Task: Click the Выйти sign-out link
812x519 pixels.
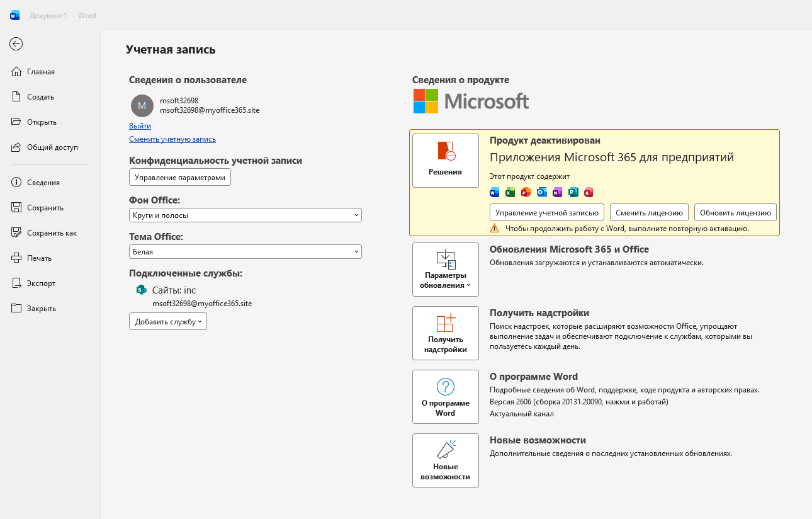Action: tap(140, 126)
